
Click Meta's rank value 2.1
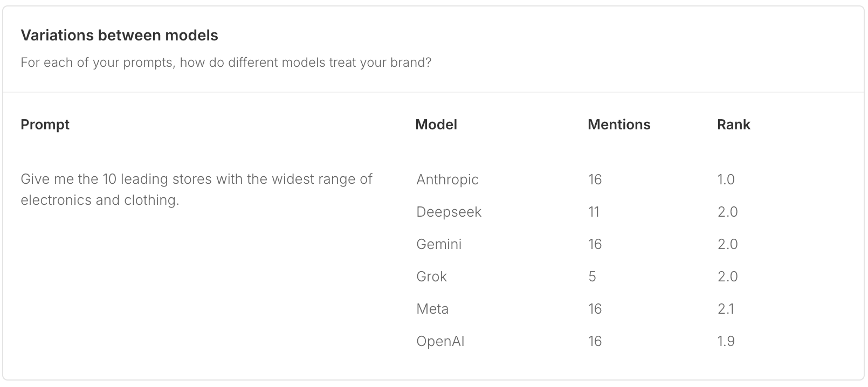click(x=726, y=309)
